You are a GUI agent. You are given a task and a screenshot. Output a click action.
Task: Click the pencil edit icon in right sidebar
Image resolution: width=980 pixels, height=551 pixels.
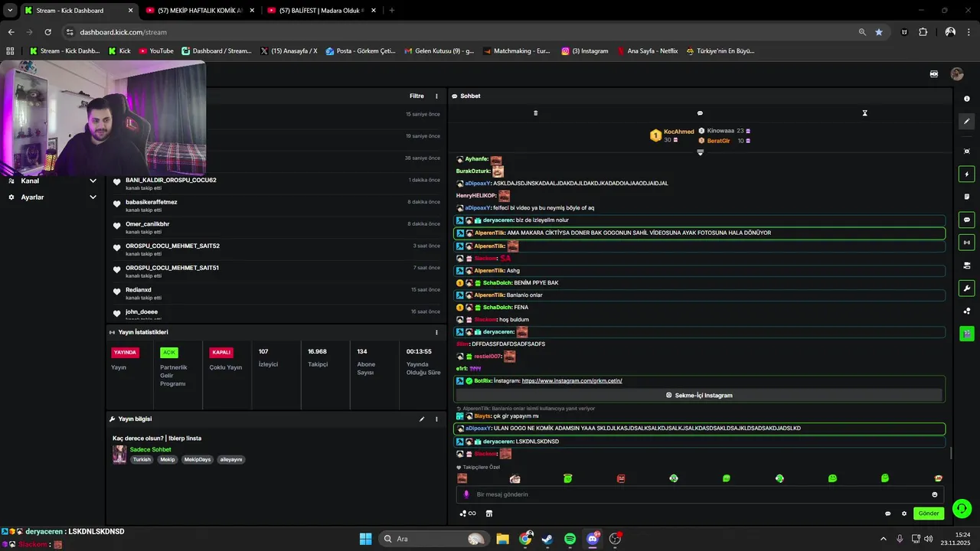pyautogui.click(x=967, y=121)
